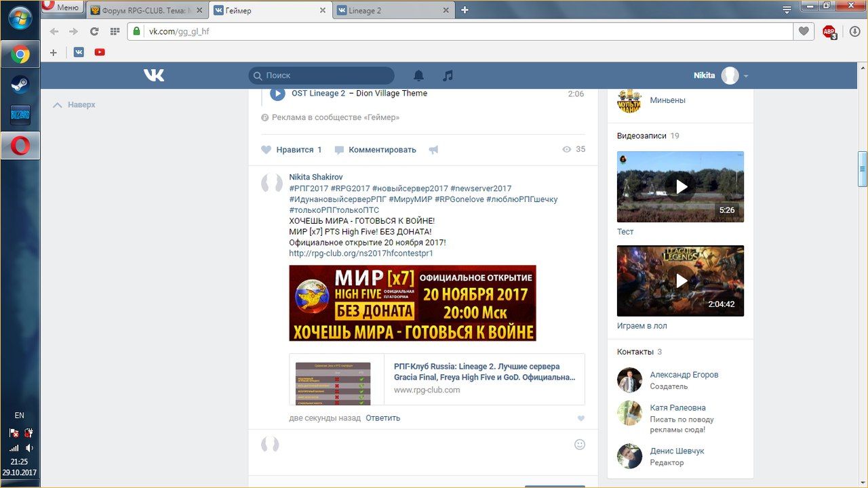This screenshot has width=868, height=488.
Task: Open the YouTube bookmark
Action: 100,52
